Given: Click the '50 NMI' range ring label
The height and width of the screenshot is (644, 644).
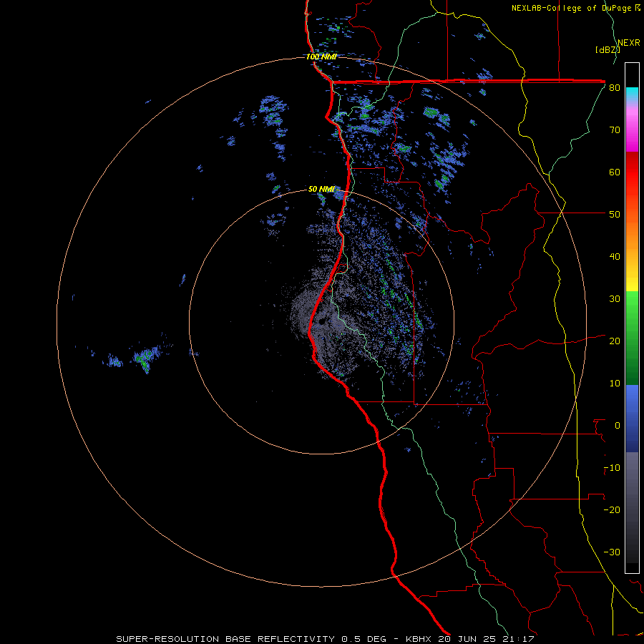Looking at the screenshot, I should tap(321, 190).
